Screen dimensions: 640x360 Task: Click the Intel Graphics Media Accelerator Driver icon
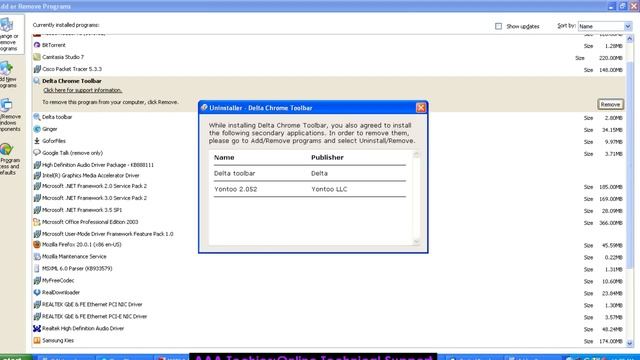(37, 176)
